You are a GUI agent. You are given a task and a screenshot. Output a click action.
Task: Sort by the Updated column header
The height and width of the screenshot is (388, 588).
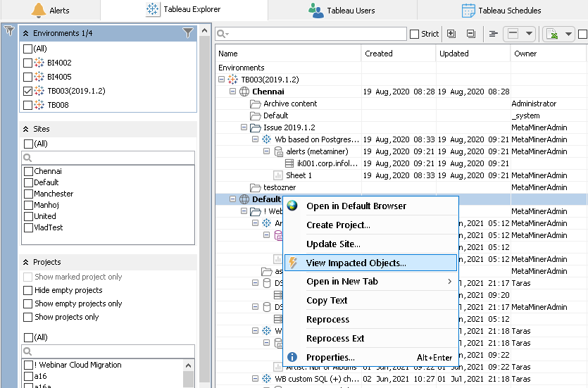tap(473, 54)
